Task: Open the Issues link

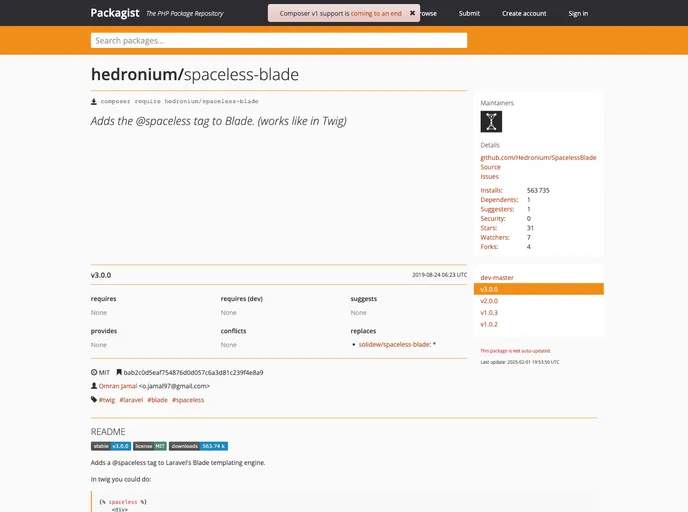Action: pyautogui.click(x=489, y=176)
